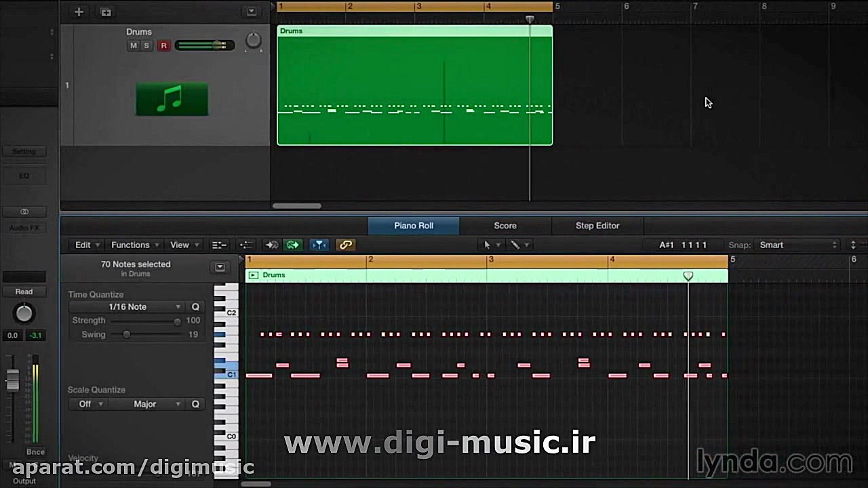Click the arrangement horizontal scrollbar
The image size is (868, 488).
tap(297, 206)
